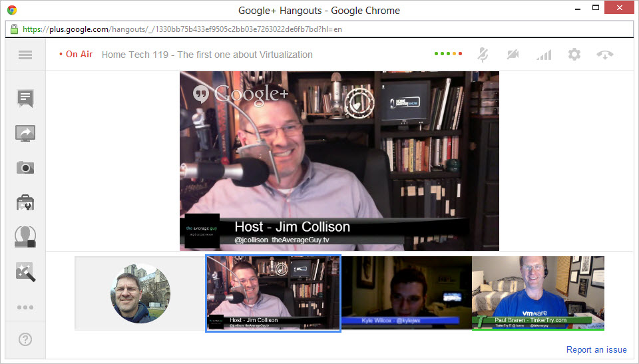The width and height of the screenshot is (639, 364).
Task: Maximize the Chrome window
Action: pos(596,8)
